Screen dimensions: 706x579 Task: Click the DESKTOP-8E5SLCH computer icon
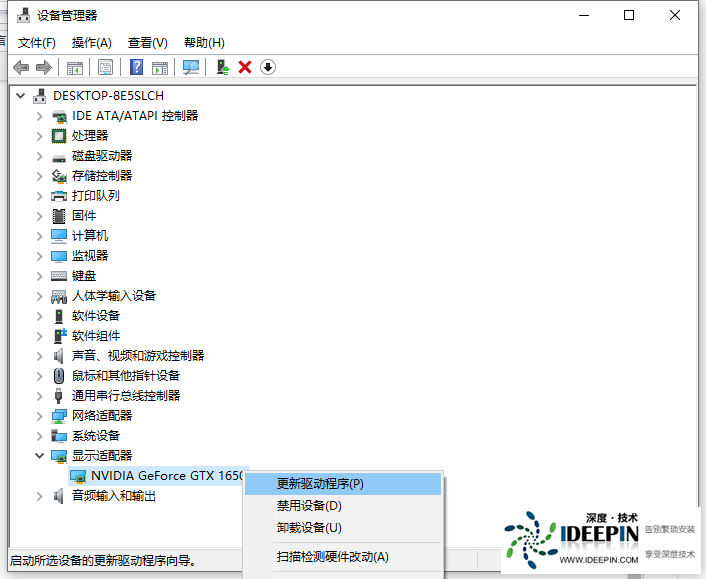tap(40, 96)
